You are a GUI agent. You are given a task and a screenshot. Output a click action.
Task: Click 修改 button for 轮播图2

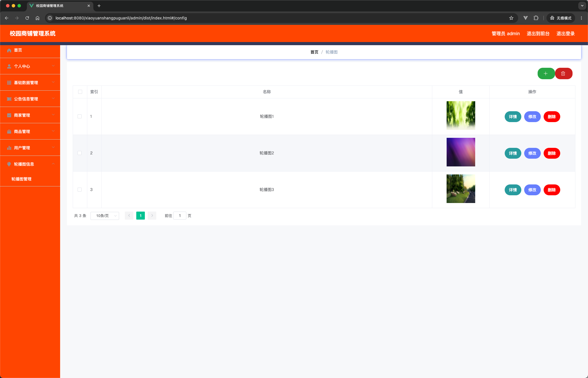532,153
